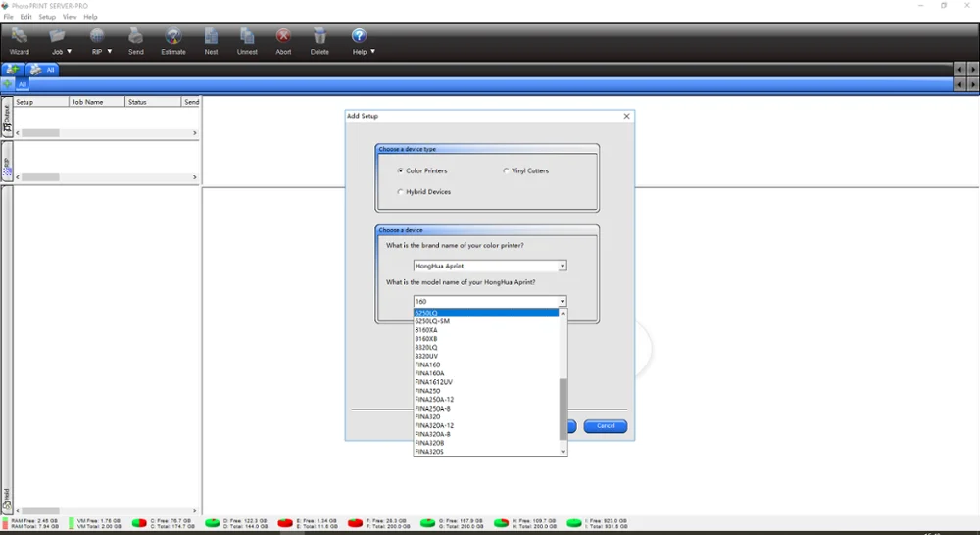Click the G drive free-space pie icon

(x=428, y=523)
